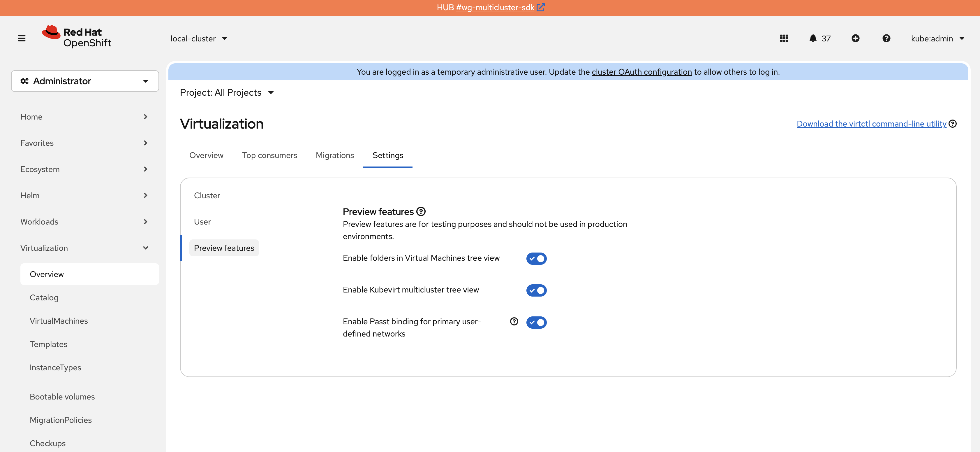Click help icon beside virtctl download link
Image resolution: width=980 pixels, height=452 pixels.
click(953, 124)
